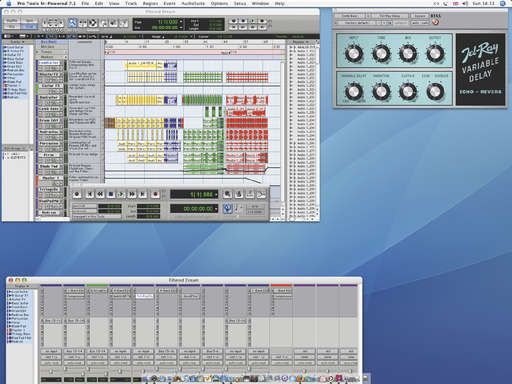
Task: Open the plug-in track selector dropdown
Action: coord(350,16)
